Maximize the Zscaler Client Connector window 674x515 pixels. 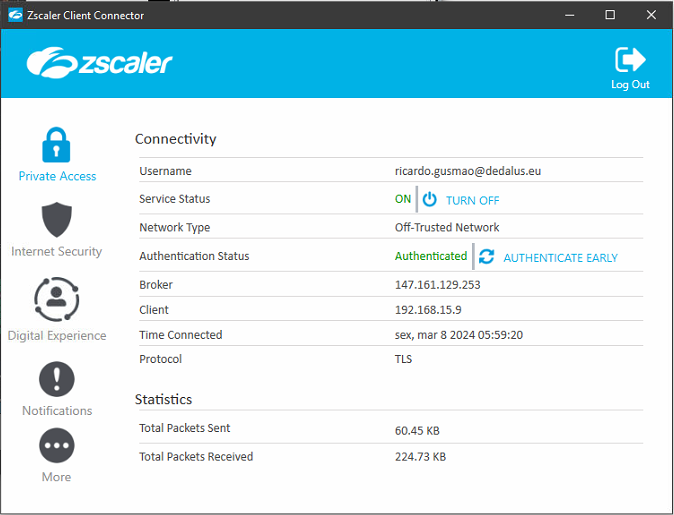tap(610, 15)
